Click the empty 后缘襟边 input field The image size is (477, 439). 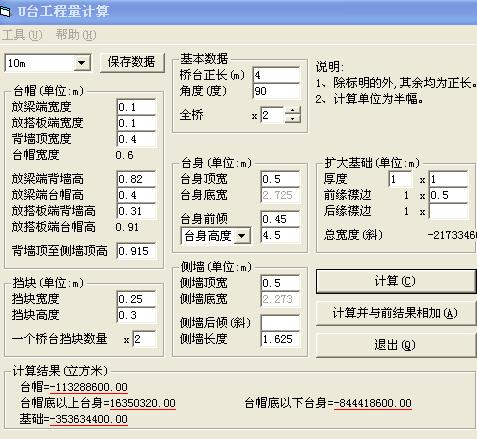(448, 211)
